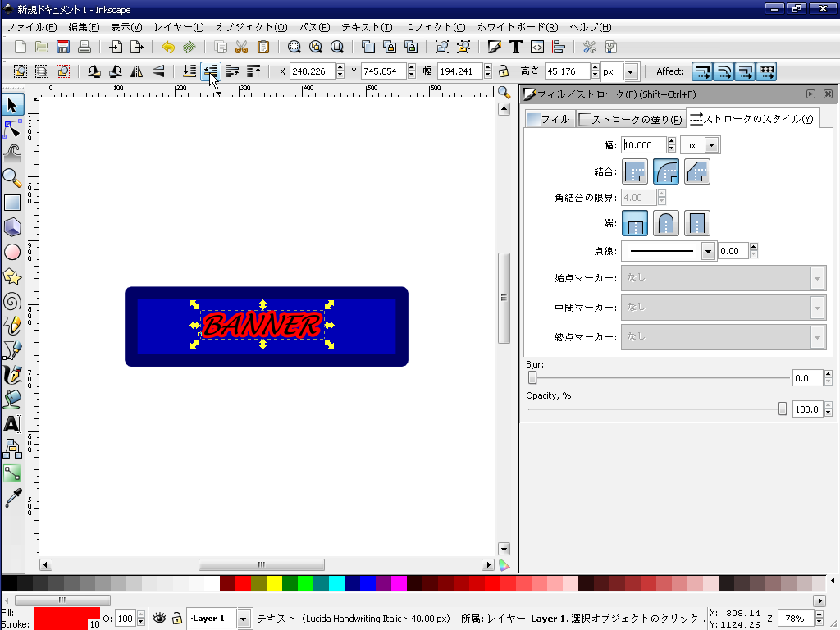Print the document
The height and width of the screenshot is (630, 840).
pyautogui.click(x=84, y=47)
